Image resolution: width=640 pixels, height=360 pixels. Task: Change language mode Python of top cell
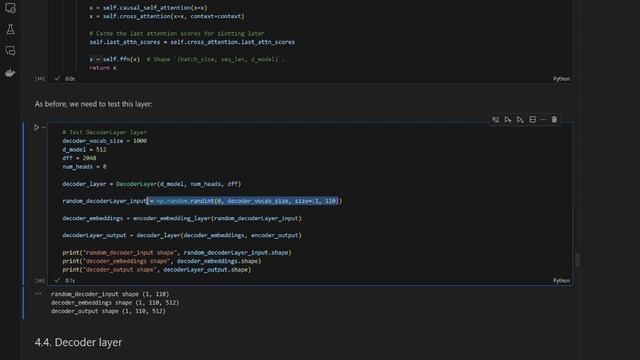[x=561, y=79]
